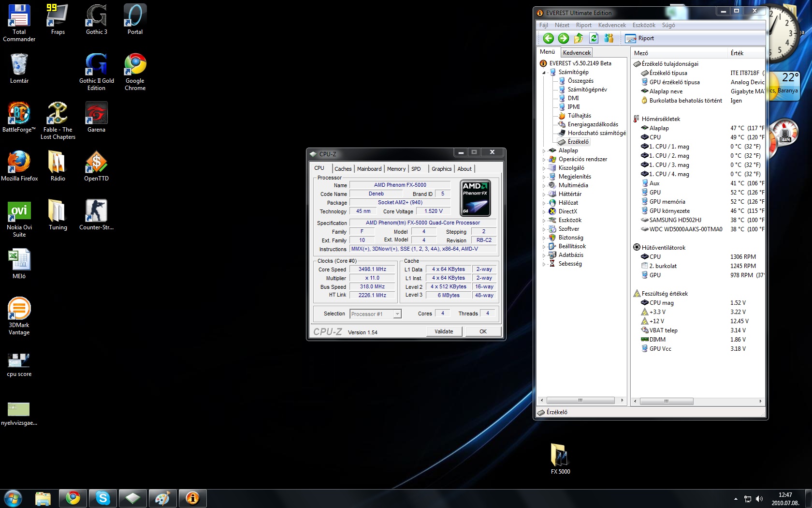
Task: Click the refresh icon in EVEREST toolbar
Action: coord(594,38)
